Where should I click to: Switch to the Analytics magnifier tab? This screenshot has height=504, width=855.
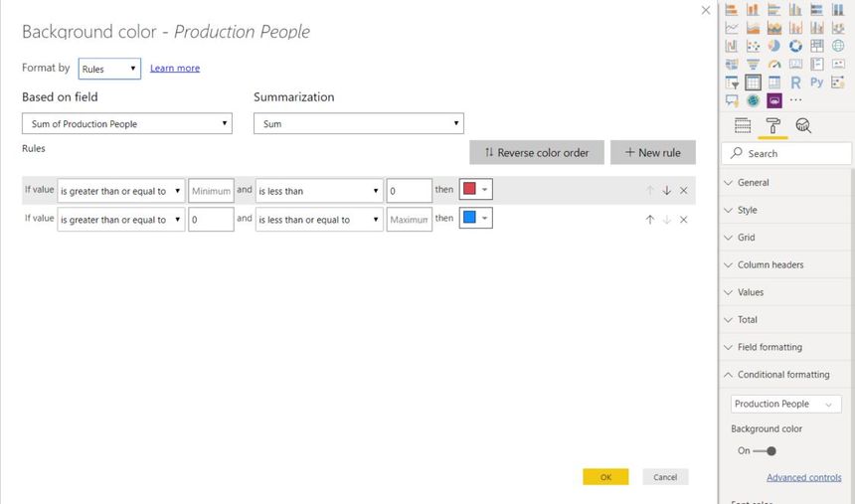pyautogui.click(x=803, y=125)
